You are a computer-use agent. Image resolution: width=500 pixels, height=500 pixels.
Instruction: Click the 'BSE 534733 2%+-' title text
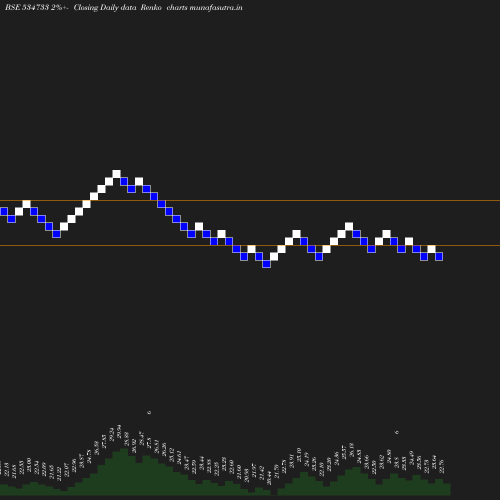tap(37, 7)
